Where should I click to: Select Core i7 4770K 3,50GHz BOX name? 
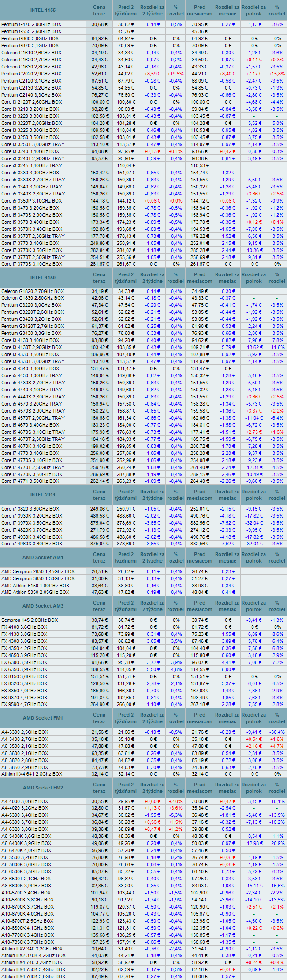(x=32, y=474)
